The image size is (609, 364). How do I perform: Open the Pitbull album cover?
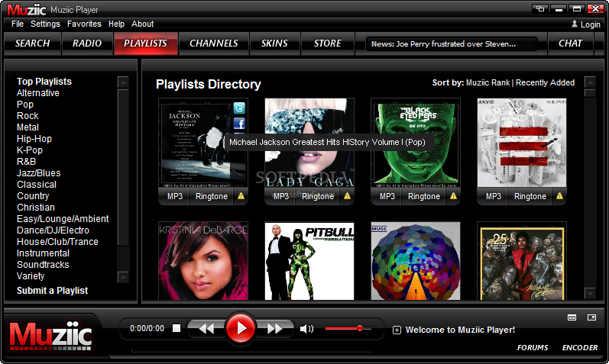(x=309, y=261)
